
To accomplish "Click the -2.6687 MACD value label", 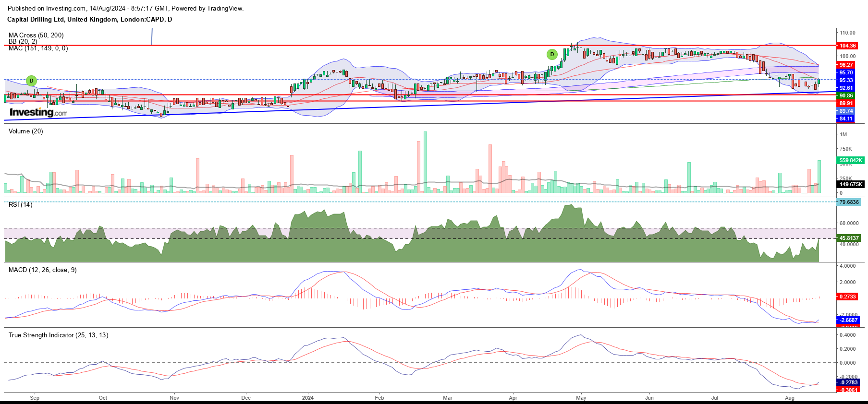I will [x=848, y=320].
